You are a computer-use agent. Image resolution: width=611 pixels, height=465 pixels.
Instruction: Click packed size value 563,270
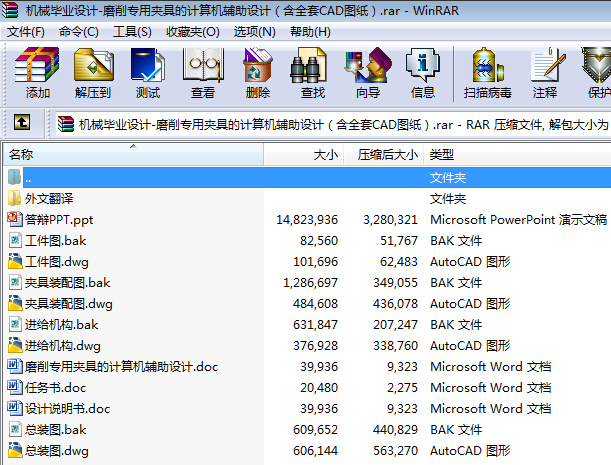click(x=396, y=451)
